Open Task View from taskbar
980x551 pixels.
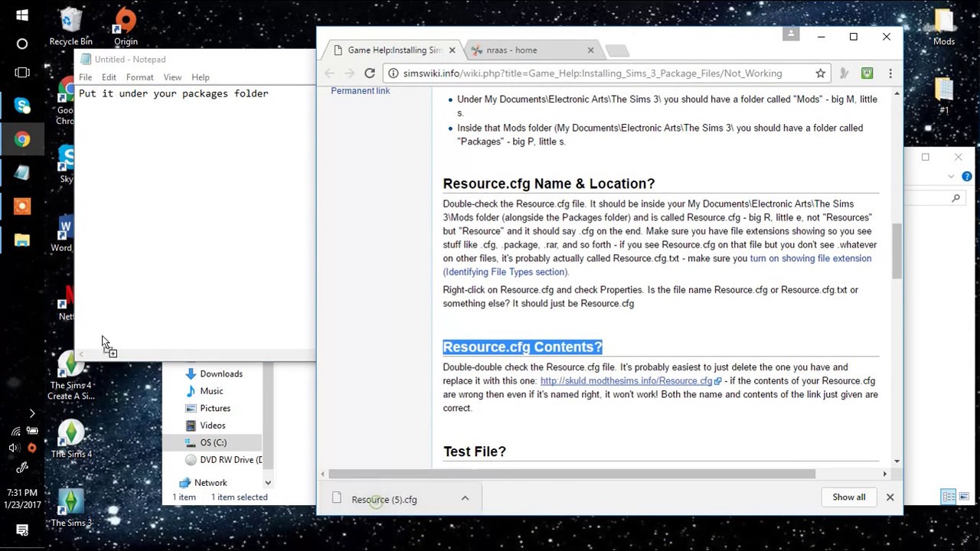(21, 73)
